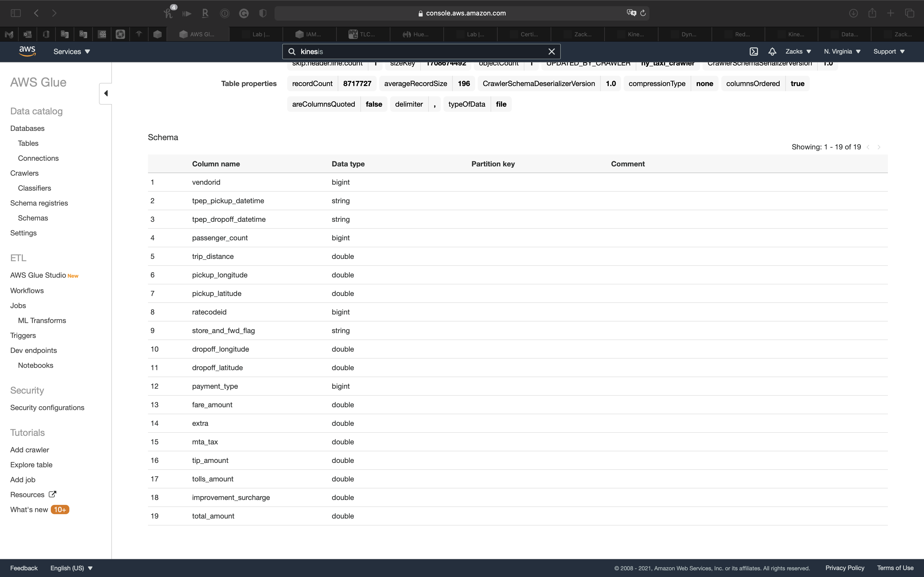Click the browser reload page icon
924x577 pixels.
pyautogui.click(x=643, y=13)
